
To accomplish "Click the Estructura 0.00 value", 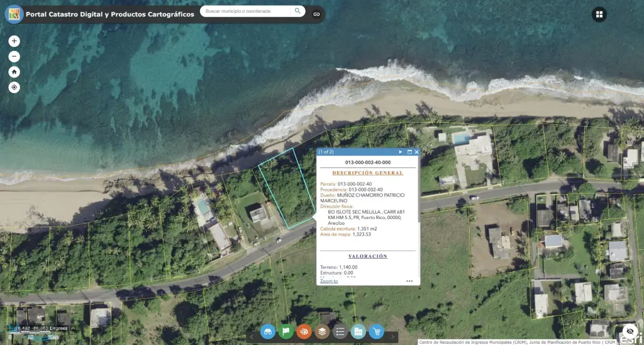I will [x=348, y=273].
